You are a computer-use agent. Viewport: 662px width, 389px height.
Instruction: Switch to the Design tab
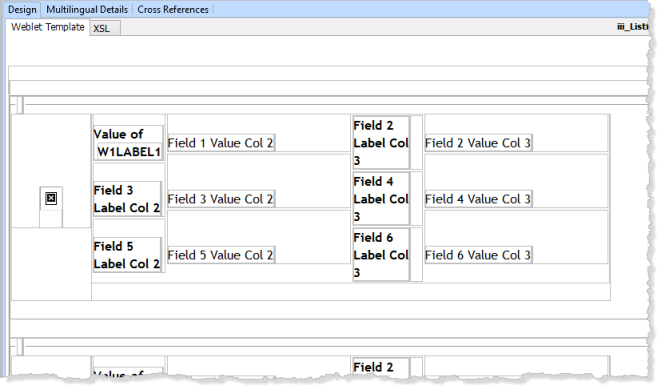point(22,9)
